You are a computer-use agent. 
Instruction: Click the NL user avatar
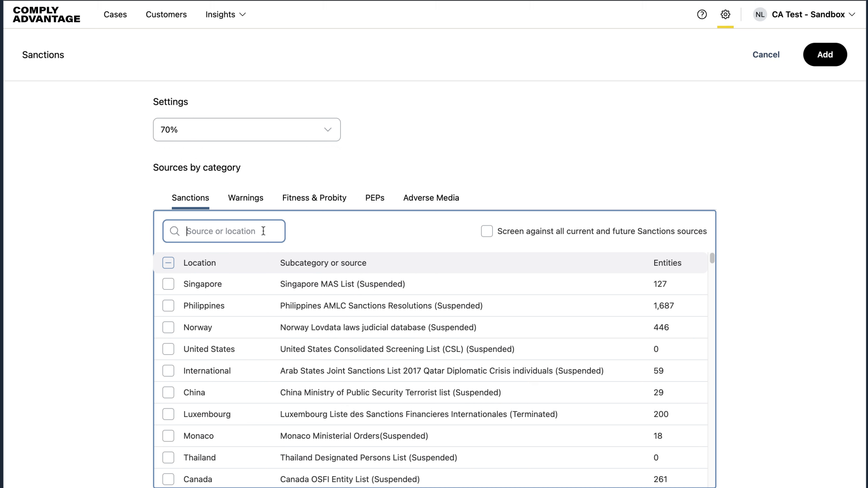pos(760,14)
